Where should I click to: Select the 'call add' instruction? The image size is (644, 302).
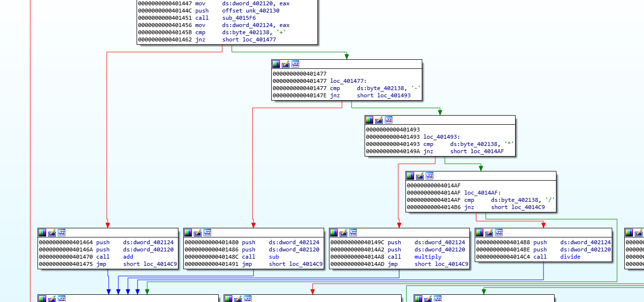86,257
